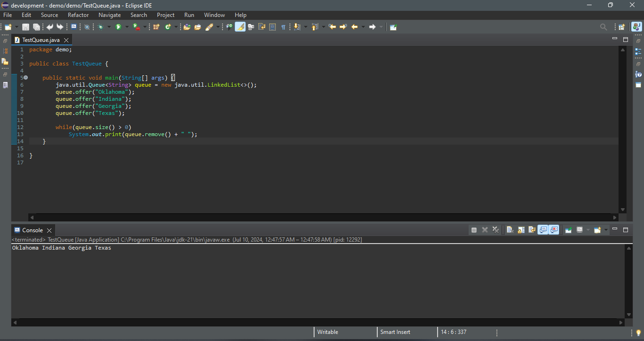Click the editor vertical scrollbar down arrow

coord(622,210)
